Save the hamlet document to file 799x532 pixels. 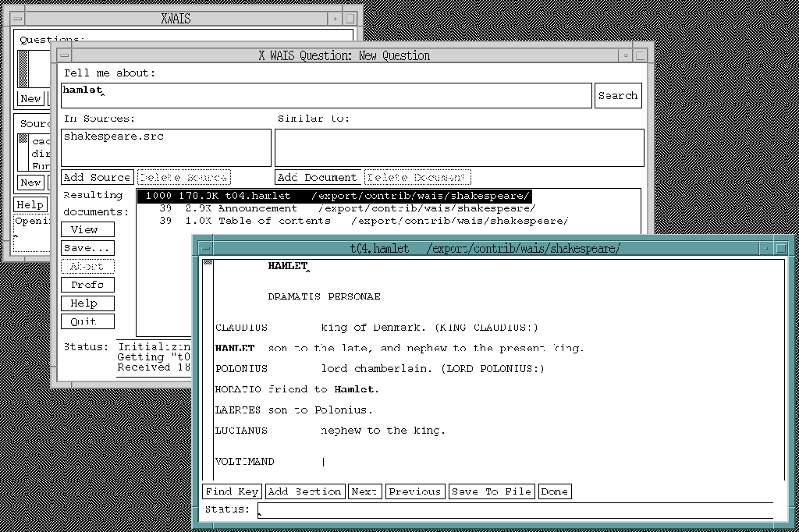point(492,491)
